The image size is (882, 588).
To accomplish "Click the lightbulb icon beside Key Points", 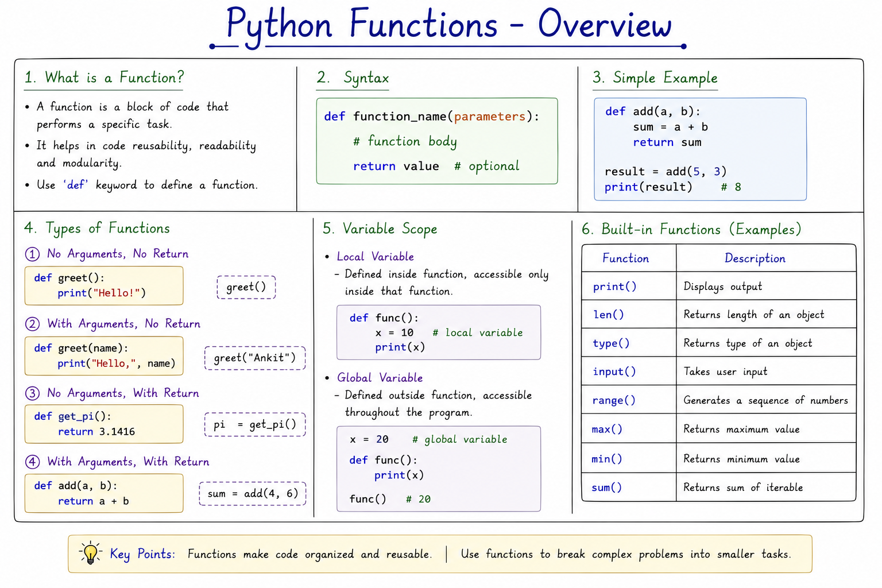I will [90, 553].
